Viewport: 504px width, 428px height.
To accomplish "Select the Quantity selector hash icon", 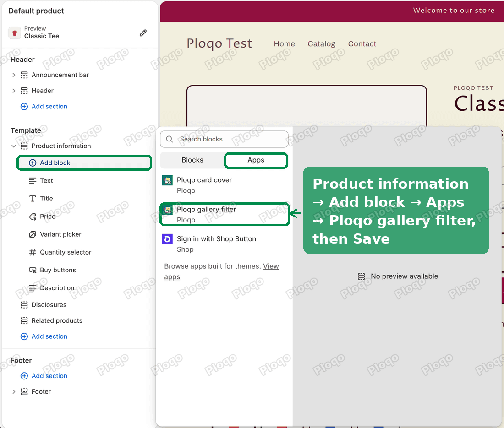I will tap(33, 252).
